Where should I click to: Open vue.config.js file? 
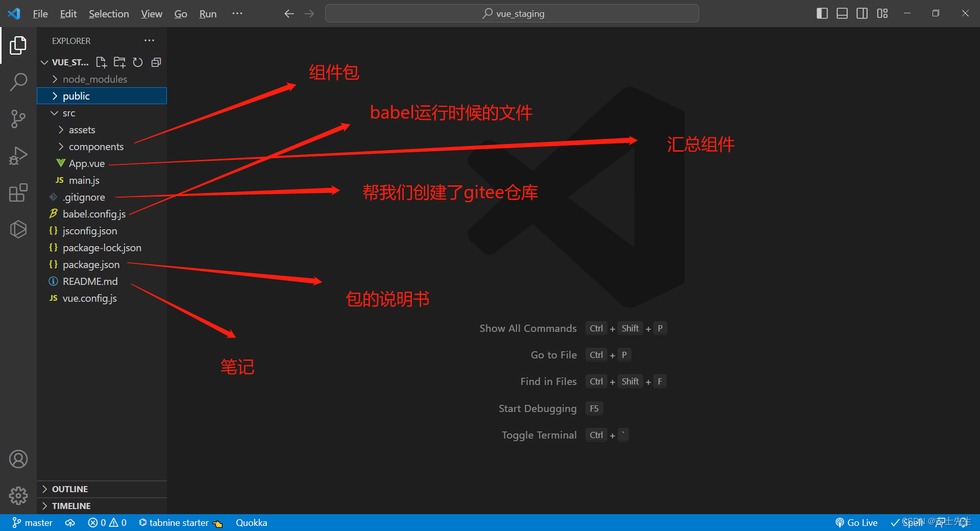click(102, 298)
